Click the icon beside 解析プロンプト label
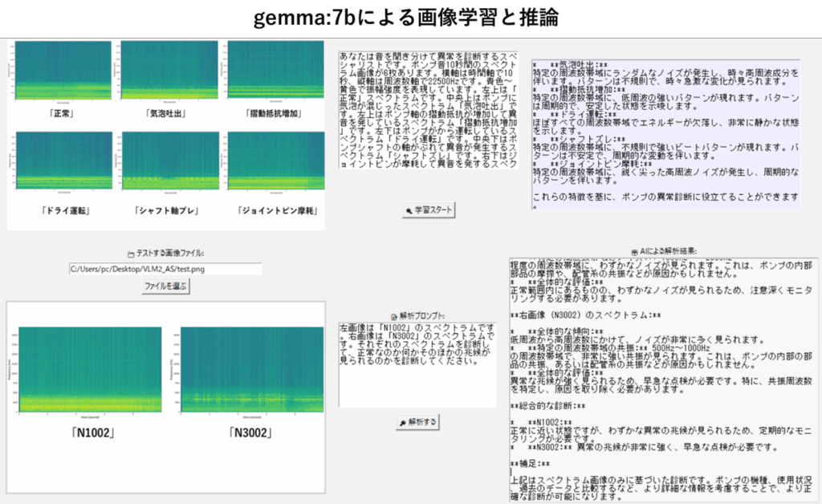 pyautogui.click(x=394, y=316)
